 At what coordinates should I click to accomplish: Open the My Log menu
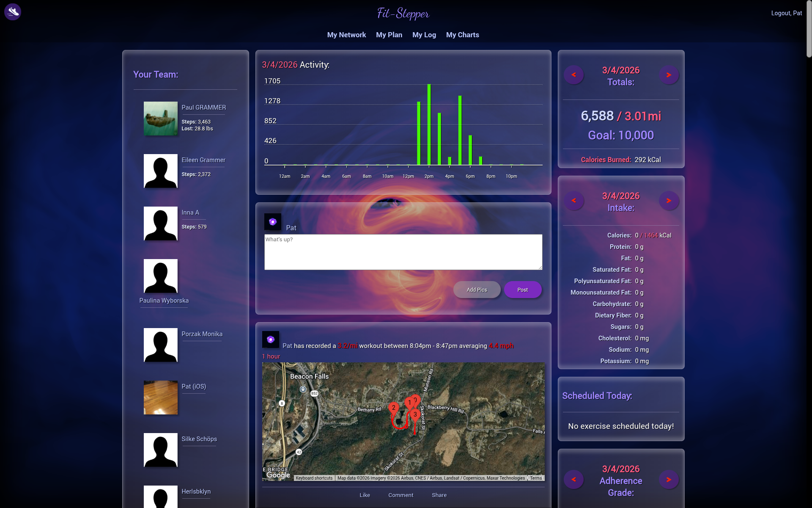click(x=424, y=35)
